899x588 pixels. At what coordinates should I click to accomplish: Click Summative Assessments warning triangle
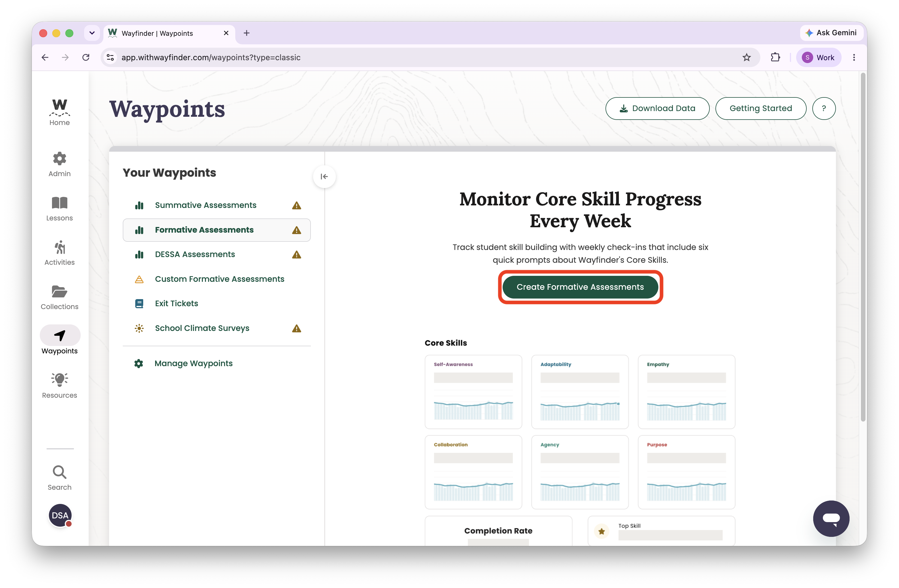point(297,205)
